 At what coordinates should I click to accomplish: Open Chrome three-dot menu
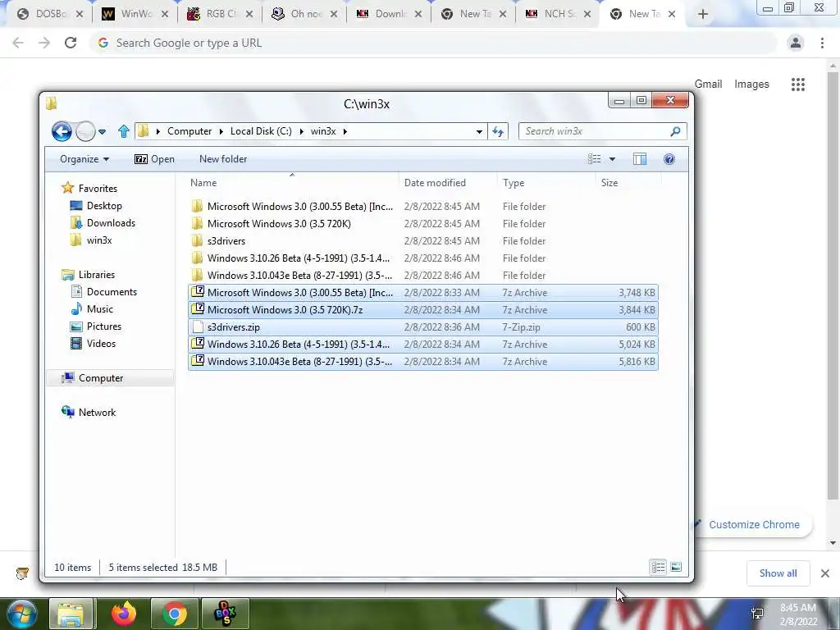point(822,43)
